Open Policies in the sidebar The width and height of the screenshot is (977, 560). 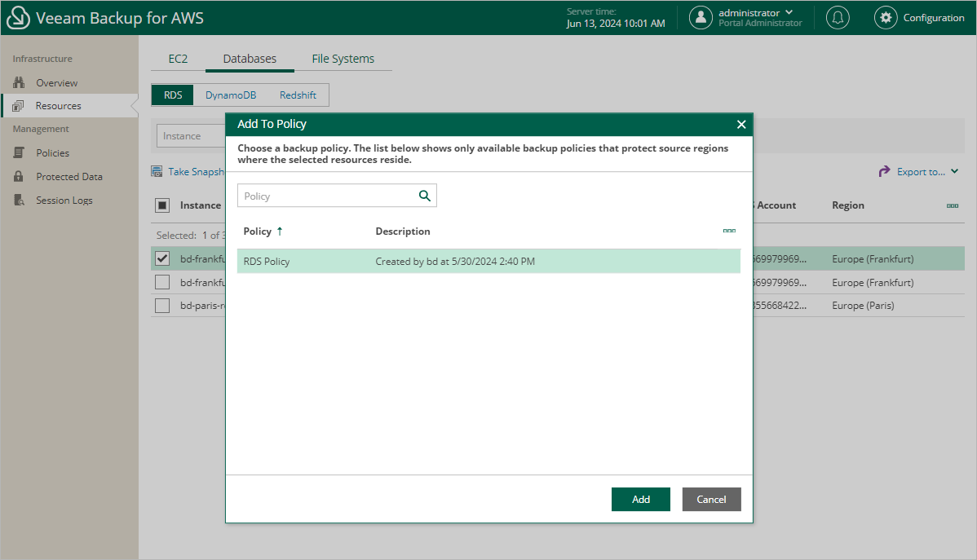tap(52, 153)
